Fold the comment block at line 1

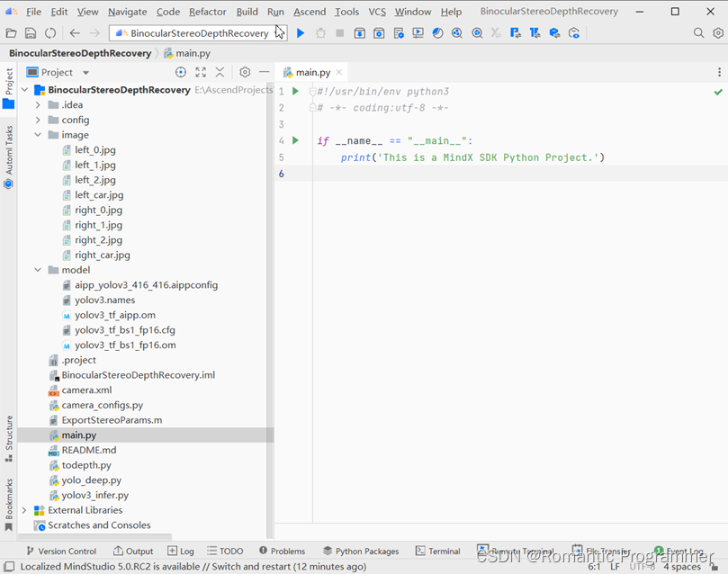[312, 92]
